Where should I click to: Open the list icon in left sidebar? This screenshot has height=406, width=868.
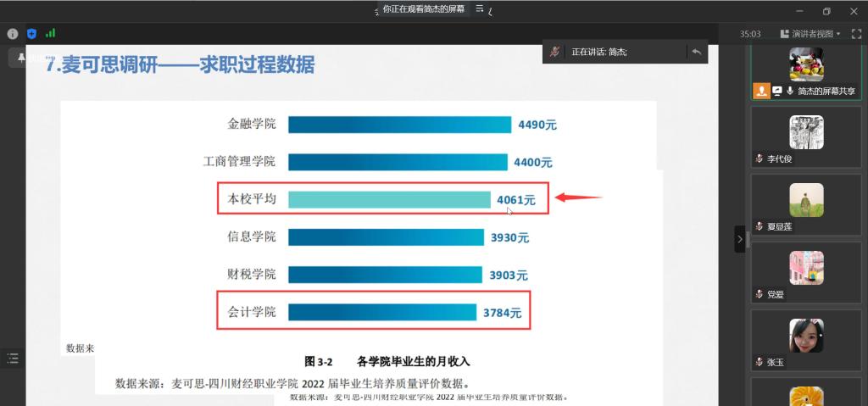12,359
